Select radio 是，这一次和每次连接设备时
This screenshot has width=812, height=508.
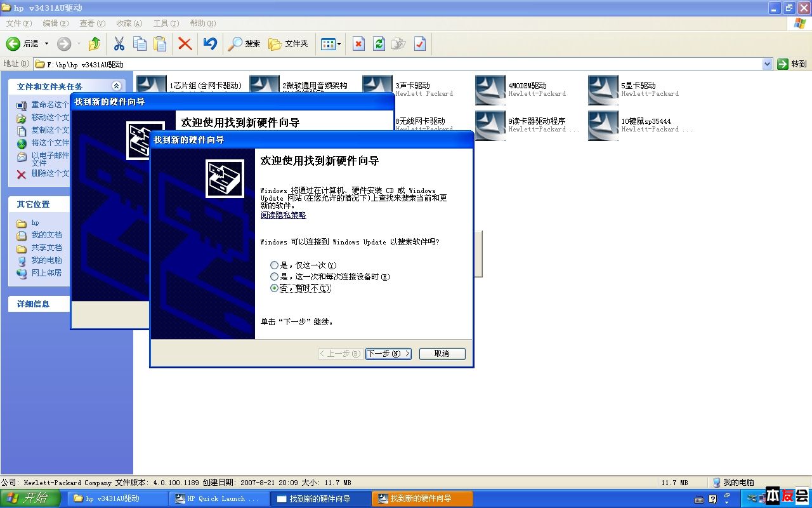[274, 276]
